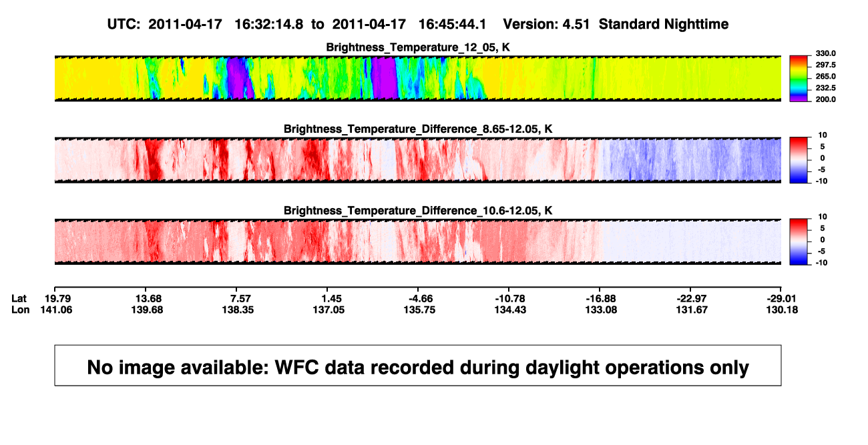Click the No image available WFC message box
This screenshot has height=445, width=868.
pyautogui.click(x=418, y=365)
